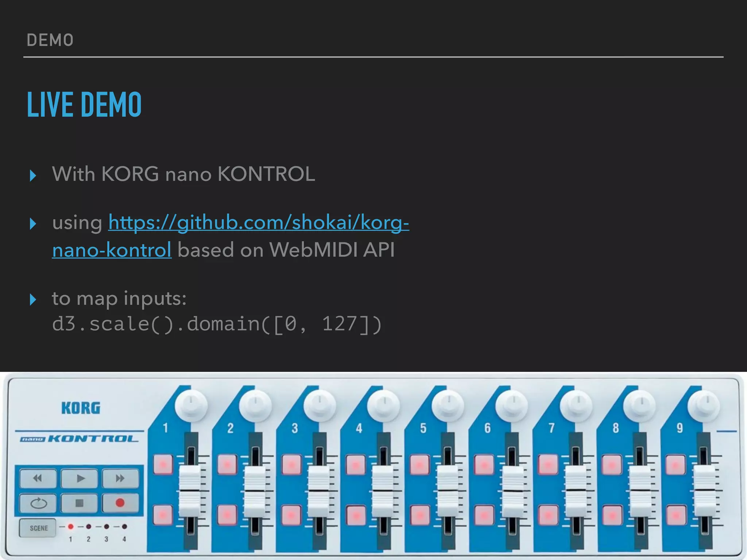Click the stop button on the controller
747x560 pixels.
coord(79,503)
